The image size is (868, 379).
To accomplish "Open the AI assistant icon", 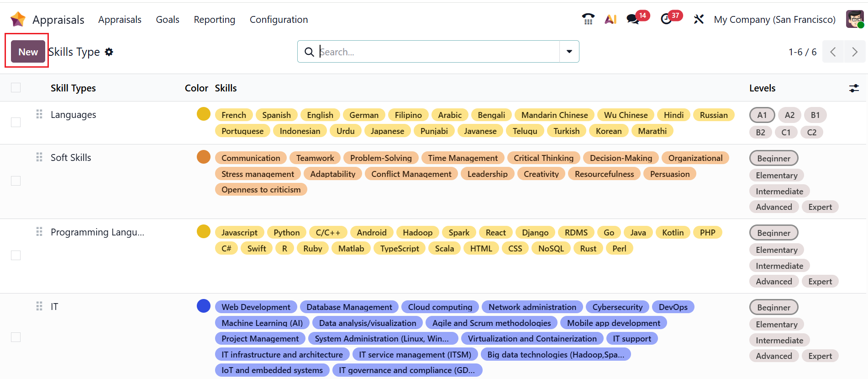I will (610, 19).
